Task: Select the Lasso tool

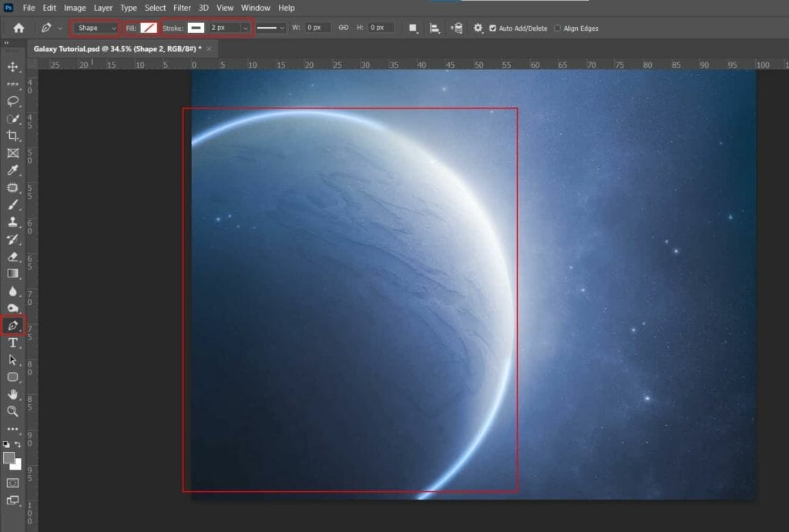Action: pyautogui.click(x=12, y=101)
